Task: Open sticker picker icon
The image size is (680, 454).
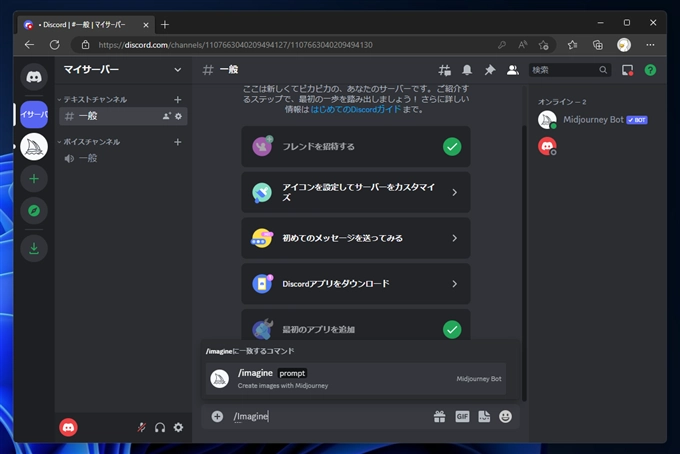Action: (x=484, y=417)
